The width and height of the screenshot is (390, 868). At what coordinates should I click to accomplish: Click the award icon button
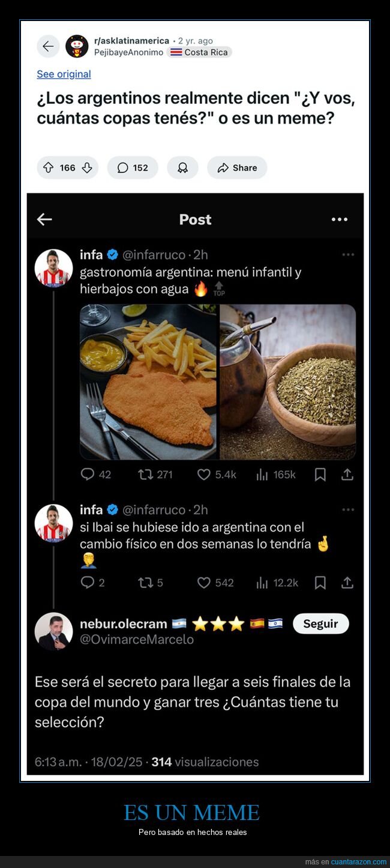click(x=182, y=168)
